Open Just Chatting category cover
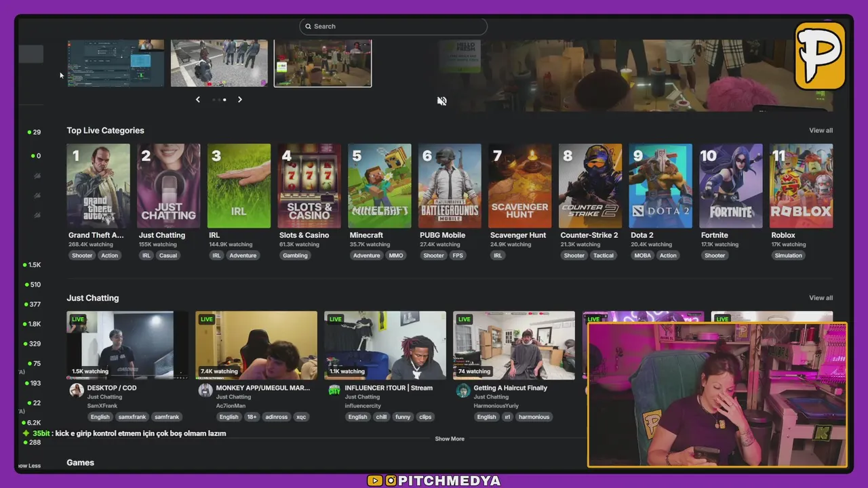This screenshot has height=488, width=868. 169,186
